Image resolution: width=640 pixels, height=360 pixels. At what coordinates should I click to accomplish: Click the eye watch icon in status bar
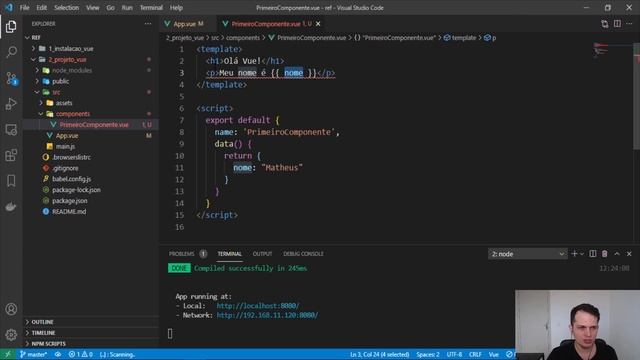[x=58, y=354]
